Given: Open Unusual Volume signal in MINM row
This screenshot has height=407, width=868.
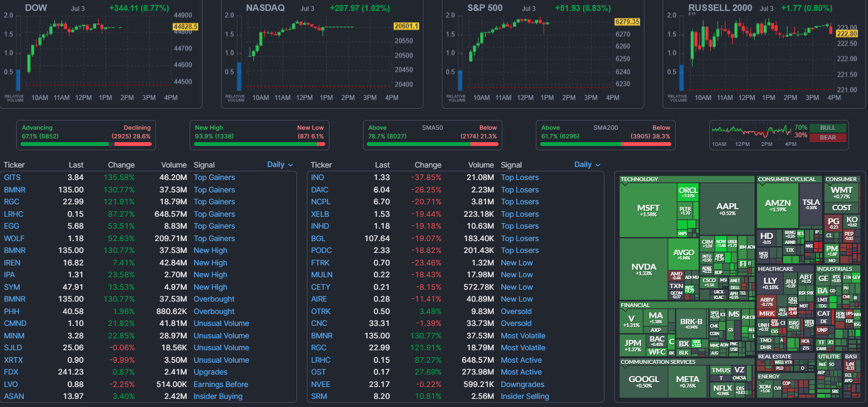Looking at the screenshot, I should point(221,336).
